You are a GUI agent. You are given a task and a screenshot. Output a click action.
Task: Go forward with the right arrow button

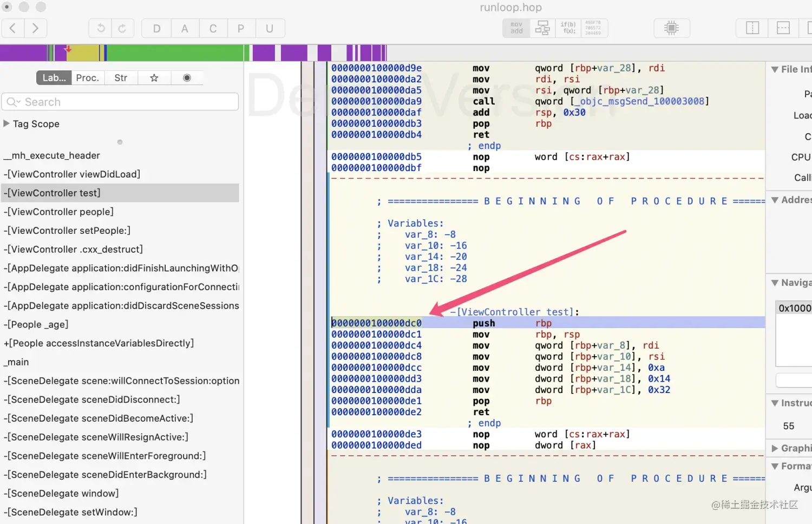pyautogui.click(x=36, y=28)
